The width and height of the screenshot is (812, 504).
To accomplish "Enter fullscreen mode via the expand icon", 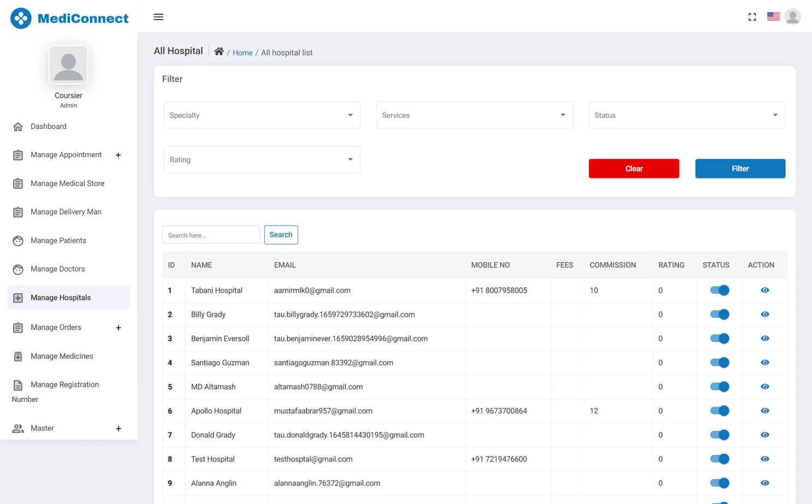I will (752, 17).
